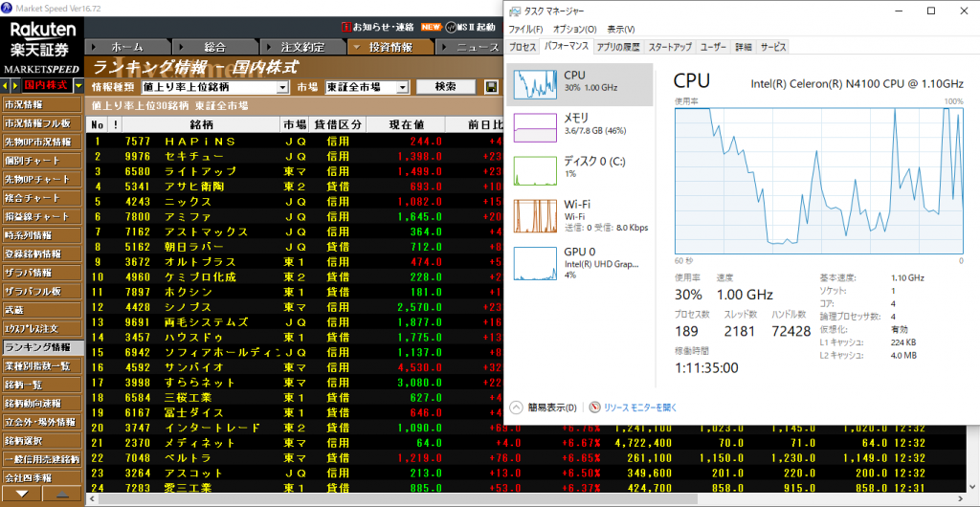Open the ファイル(F) menu in Task Manager
Viewport: 980px width, 507px height.
(x=525, y=30)
